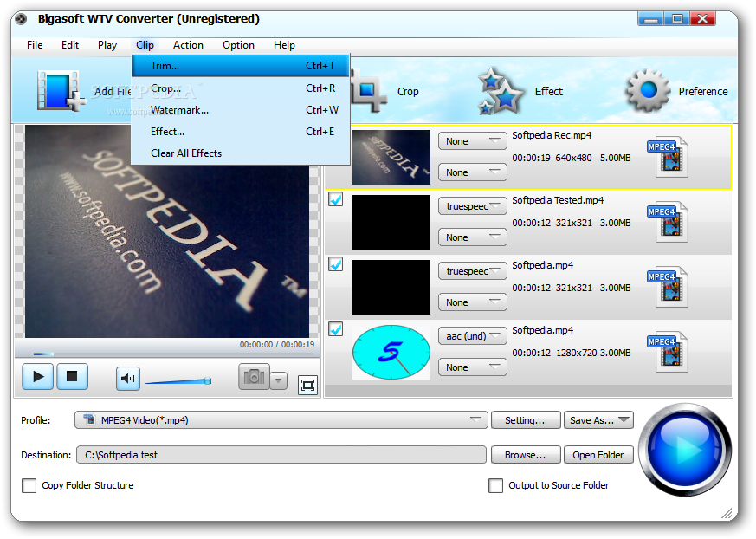Image resolution: width=756 pixels, height=539 pixels.
Task: Open the Save As dropdown
Action: click(598, 420)
